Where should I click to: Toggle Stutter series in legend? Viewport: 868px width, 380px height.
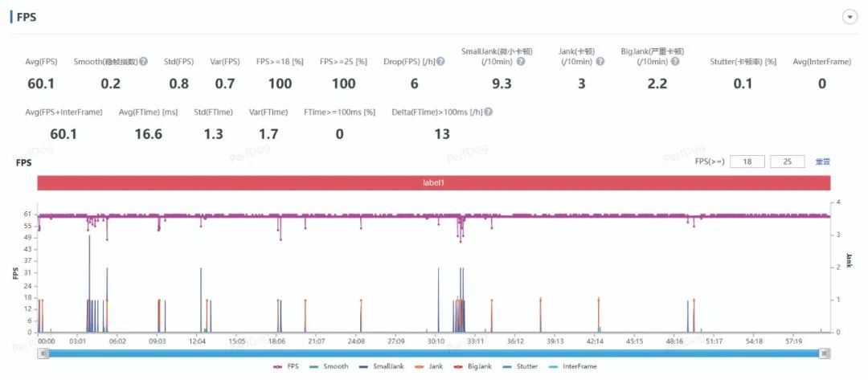click(x=521, y=366)
